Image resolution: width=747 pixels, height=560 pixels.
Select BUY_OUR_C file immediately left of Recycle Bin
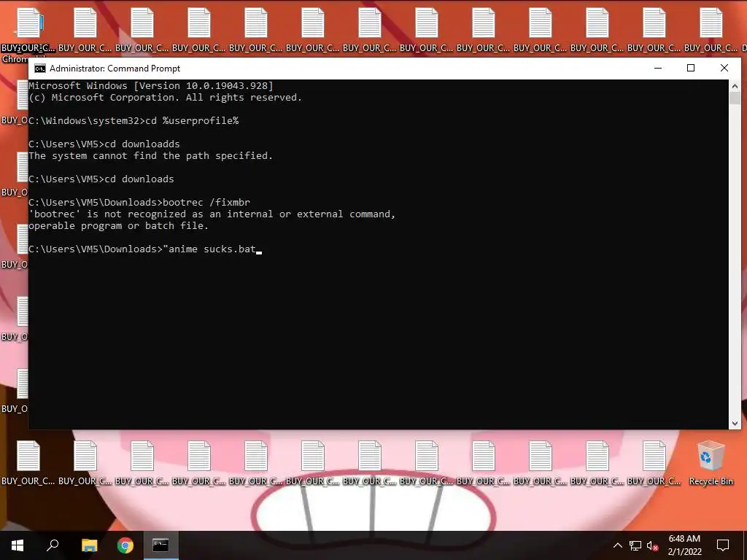[x=654, y=463]
